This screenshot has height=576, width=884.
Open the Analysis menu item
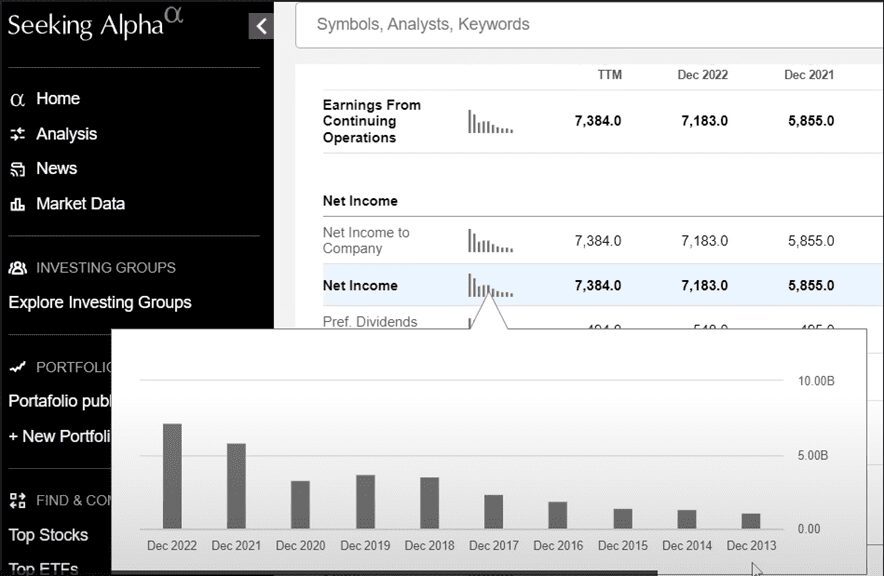click(x=66, y=134)
